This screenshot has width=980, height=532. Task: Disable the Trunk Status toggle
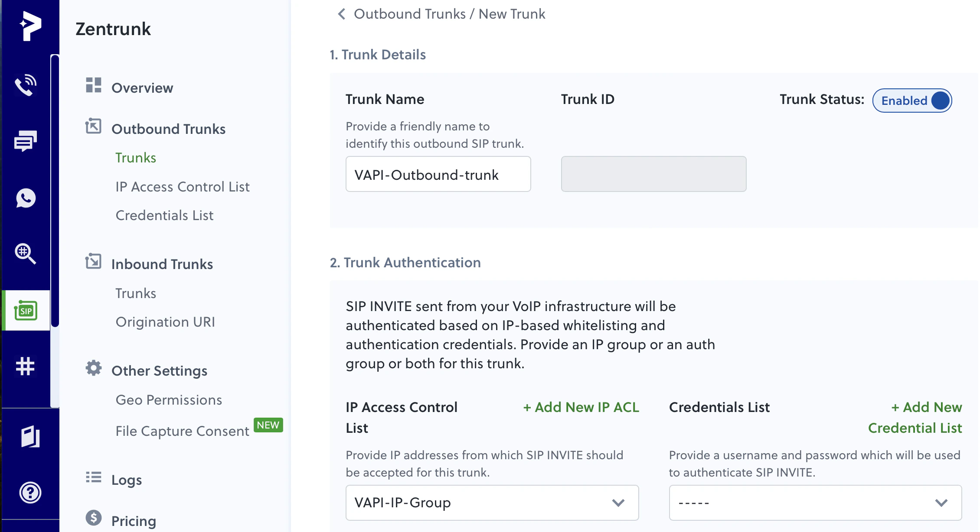pos(912,101)
